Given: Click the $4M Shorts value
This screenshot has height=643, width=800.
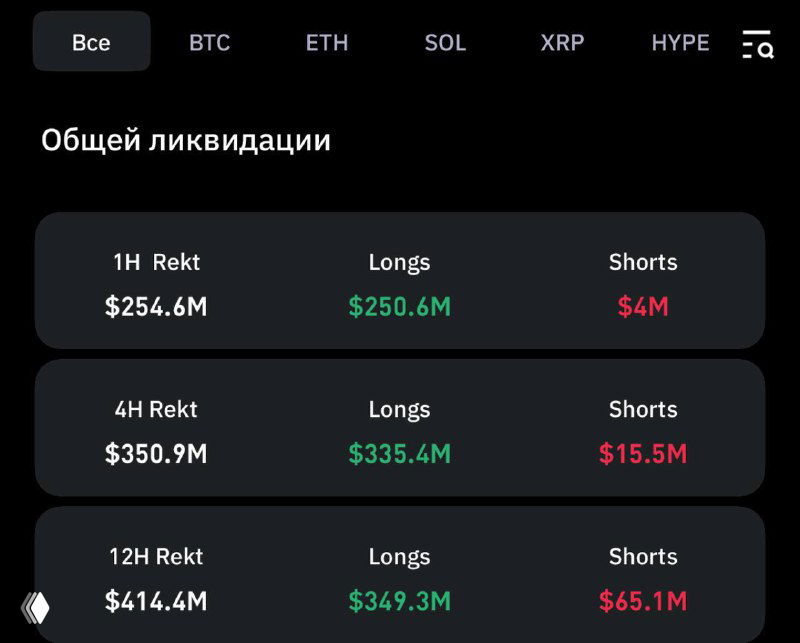Looking at the screenshot, I should 643,307.
